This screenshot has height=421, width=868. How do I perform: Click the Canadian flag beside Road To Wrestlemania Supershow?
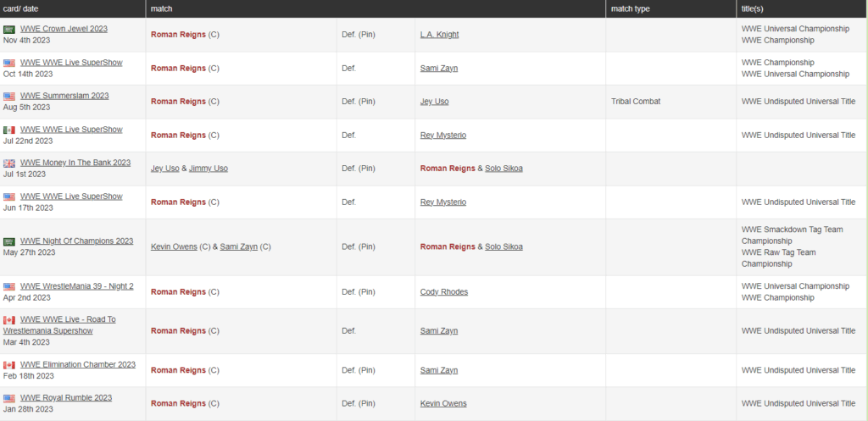tap(9, 320)
